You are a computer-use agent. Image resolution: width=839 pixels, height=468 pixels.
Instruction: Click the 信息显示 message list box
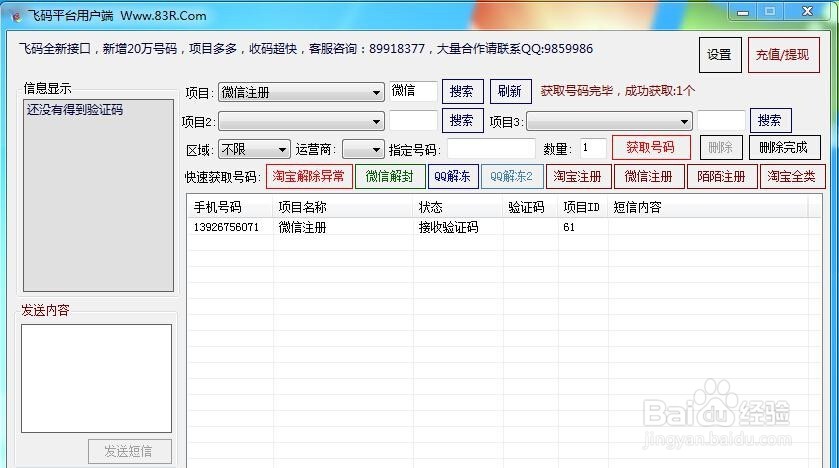(x=98, y=195)
